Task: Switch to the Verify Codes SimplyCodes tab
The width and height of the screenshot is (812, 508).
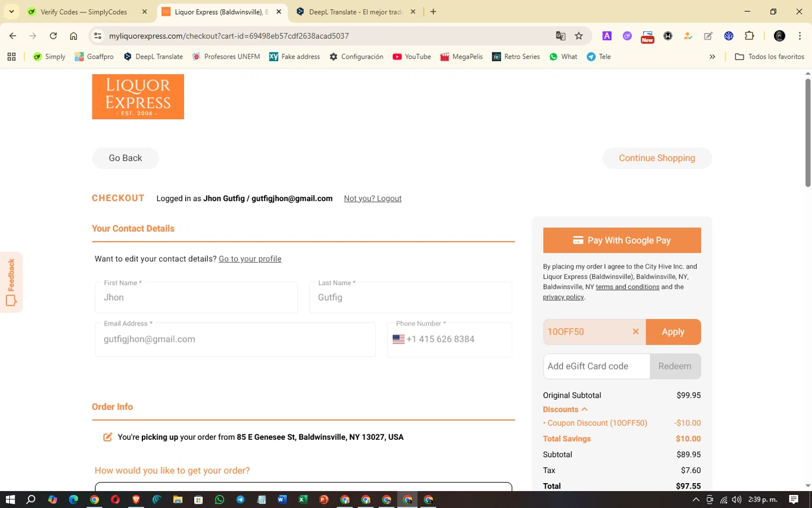Action: (x=84, y=11)
